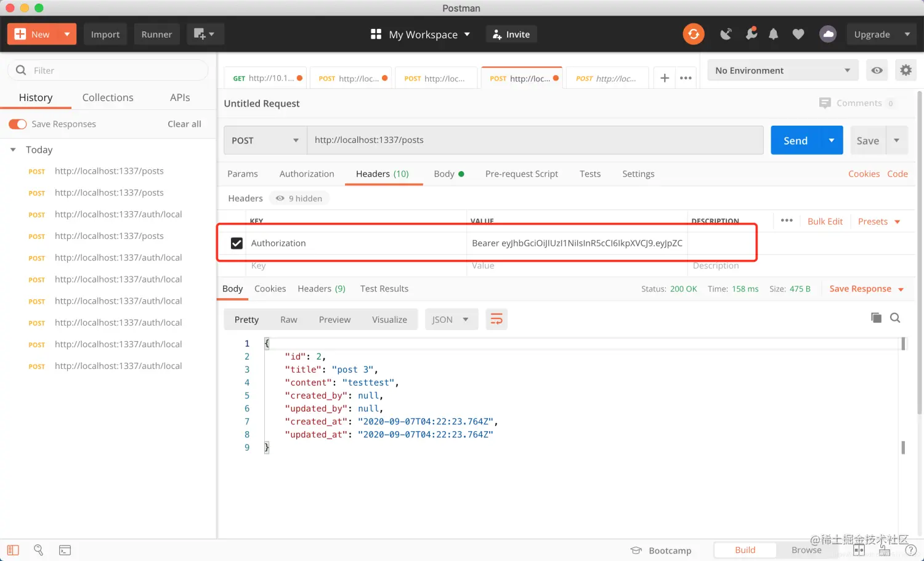Switch to APIs sidebar tab
Screen dimensions: 924x561
point(180,97)
